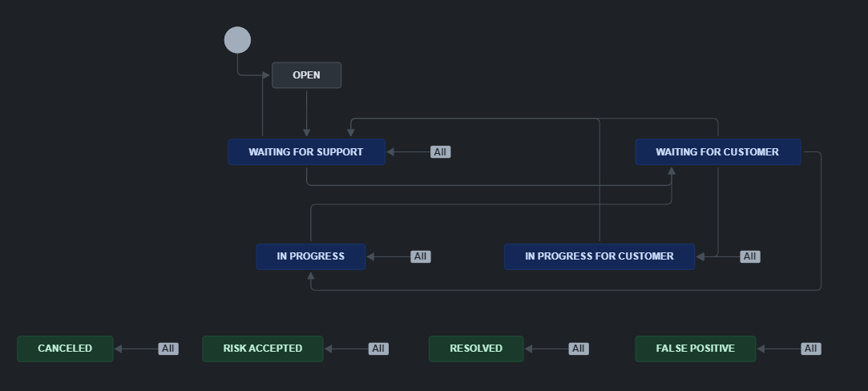The height and width of the screenshot is (391, 868).
Task: Select transition line from OPEN to WAITING FOR SUPPORT
Action: pos(306,112)
